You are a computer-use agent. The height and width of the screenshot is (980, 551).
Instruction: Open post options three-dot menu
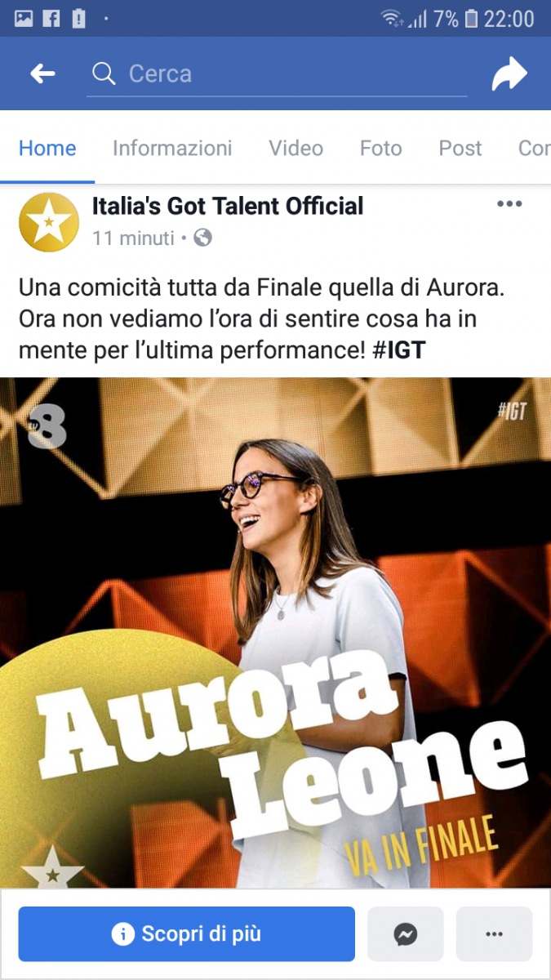(509, 204)
